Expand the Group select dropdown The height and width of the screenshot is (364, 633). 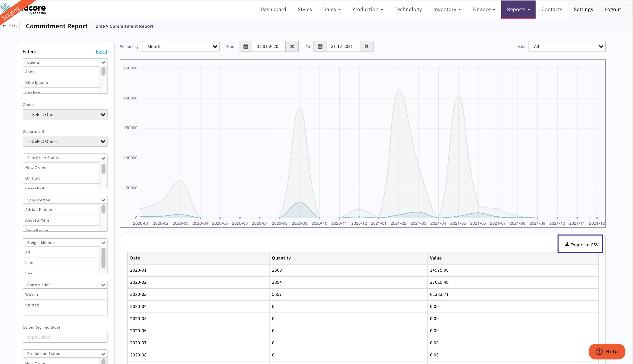pyautogui.click(x=65, y=114)
